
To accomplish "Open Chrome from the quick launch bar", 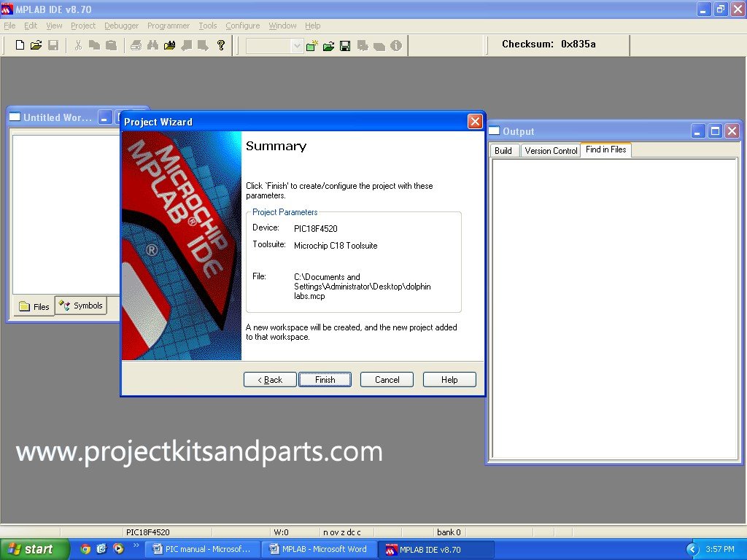I will pos(85,549).
